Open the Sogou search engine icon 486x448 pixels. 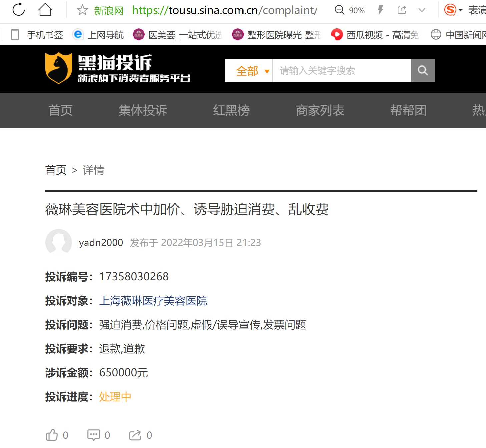click(x=450, y=10)
